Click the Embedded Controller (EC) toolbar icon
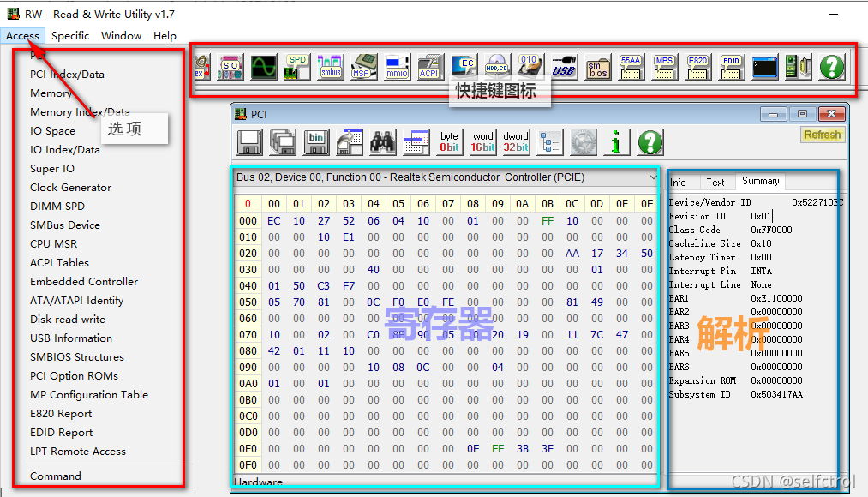Image resolution: width=868 pixels, height=497 pixels. [x=464, y=67]
